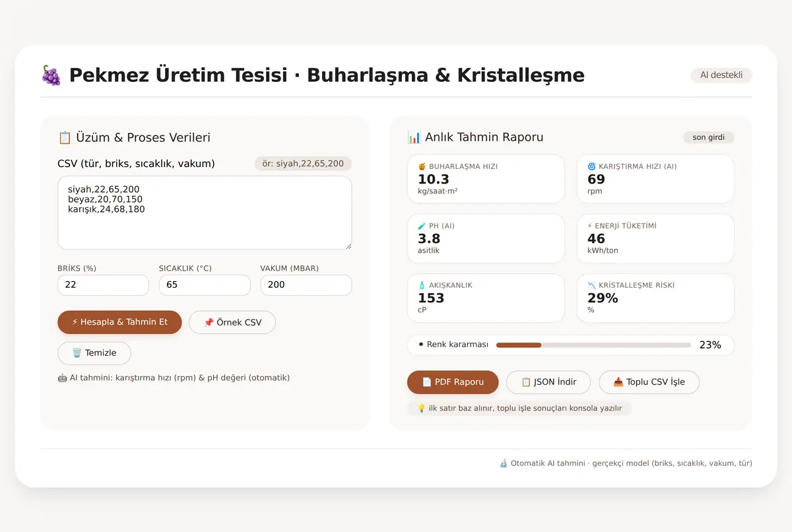Click the 46 kWh/ton energy value
792x532 pixels.
tap(596, 239)
